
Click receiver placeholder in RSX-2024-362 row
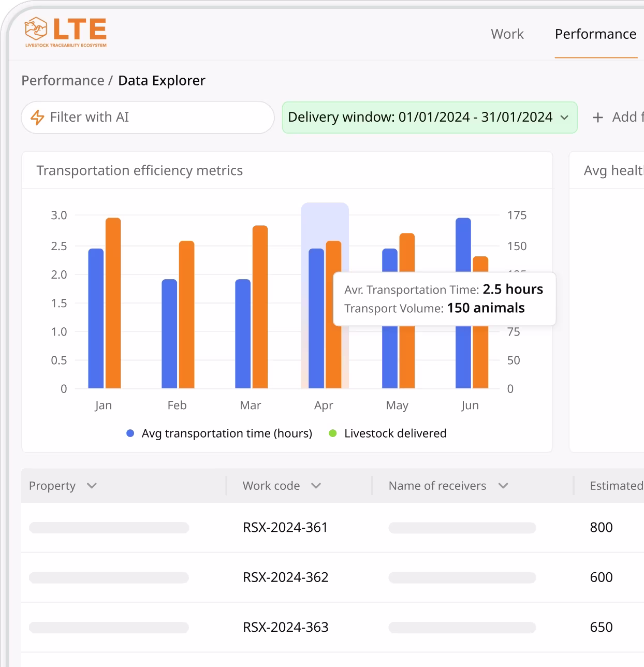[462, 577]
